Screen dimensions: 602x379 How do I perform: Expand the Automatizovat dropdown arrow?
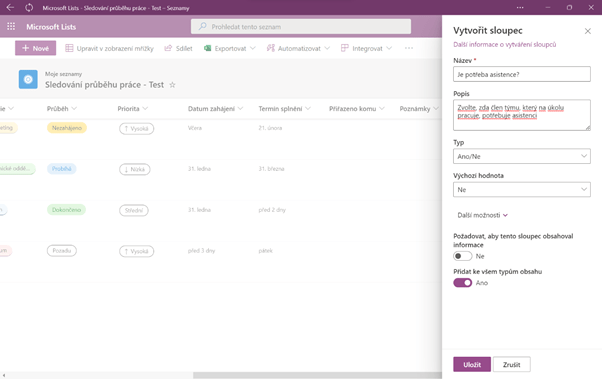[x=327, y=48]
